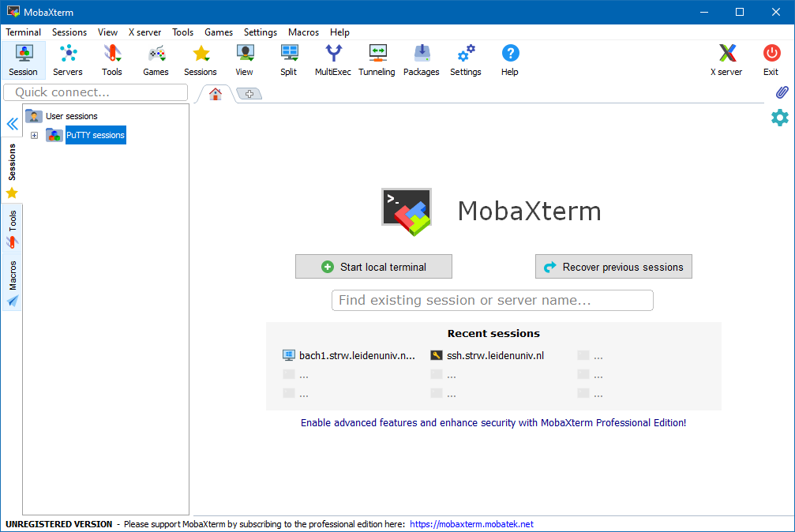Image resolution: width=795 pixels, height=532 pixels.
Task: Open the MultiExec tool
Action: tap(333, 60)
